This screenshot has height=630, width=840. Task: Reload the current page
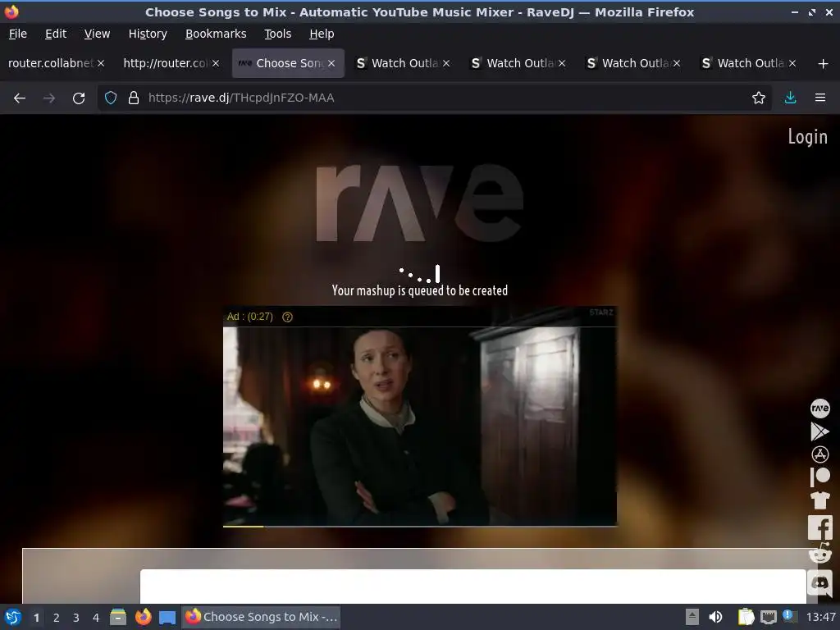(x=79, y=98)
